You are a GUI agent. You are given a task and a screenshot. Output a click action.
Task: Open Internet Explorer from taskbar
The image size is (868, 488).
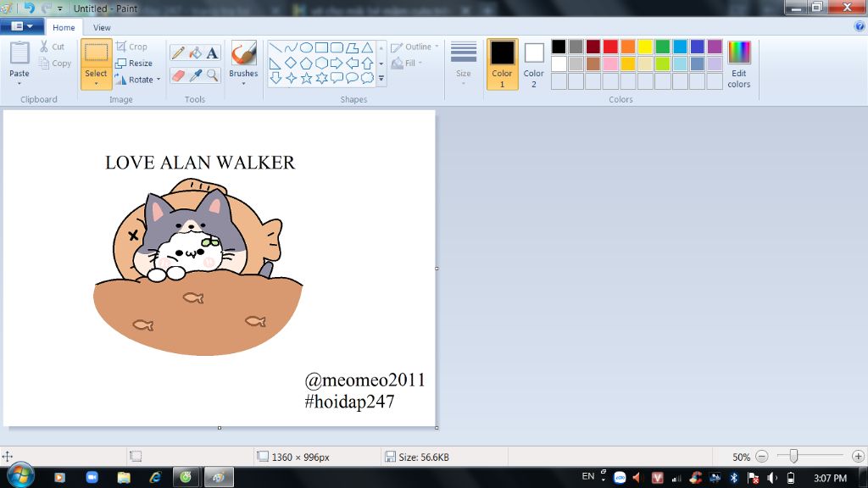tap(155, 477)
